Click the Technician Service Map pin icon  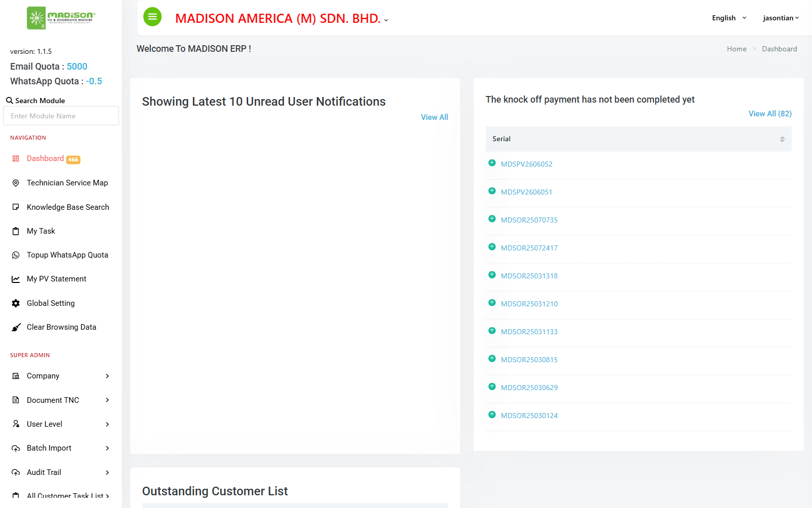[16, 183]
